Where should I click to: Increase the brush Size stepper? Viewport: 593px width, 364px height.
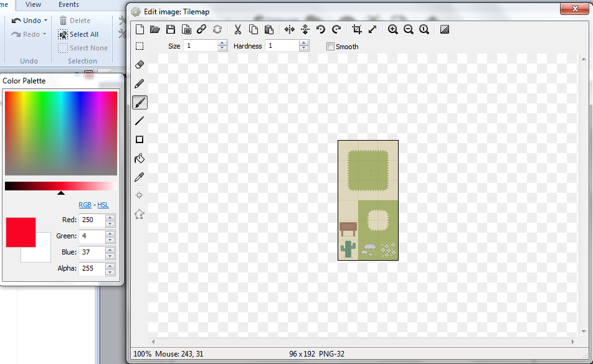click(222, 43)
